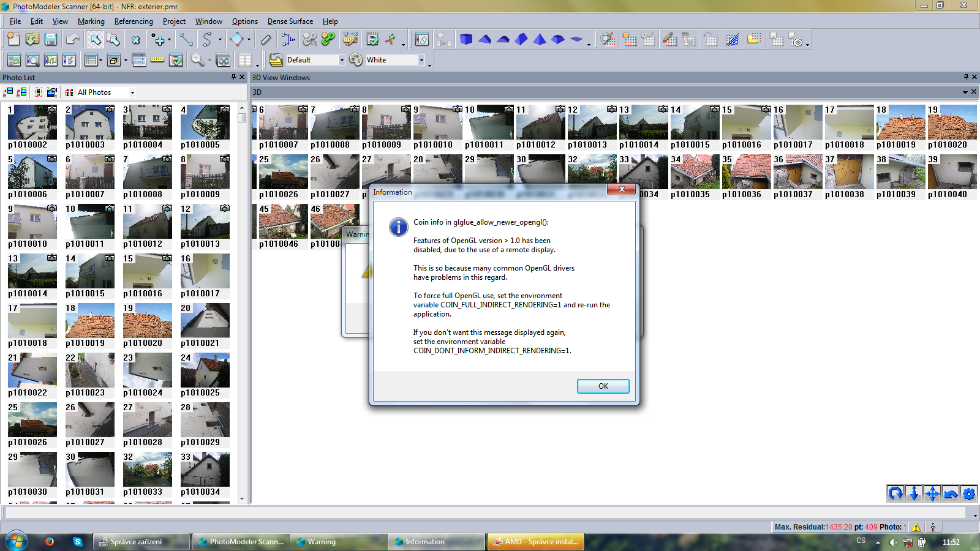Select the 3D tab
980x551 pixels.
coord(257,92)
